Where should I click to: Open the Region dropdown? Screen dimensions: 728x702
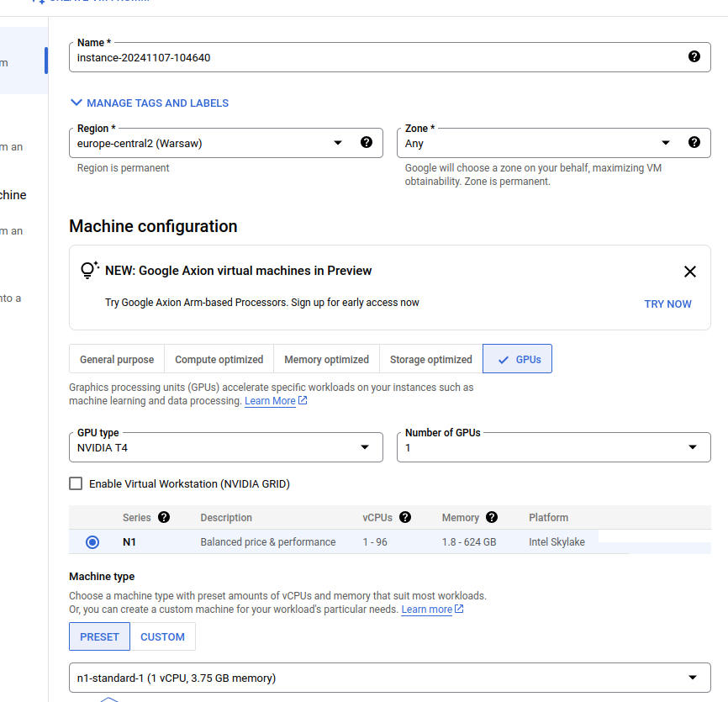[x=226, y=143]
